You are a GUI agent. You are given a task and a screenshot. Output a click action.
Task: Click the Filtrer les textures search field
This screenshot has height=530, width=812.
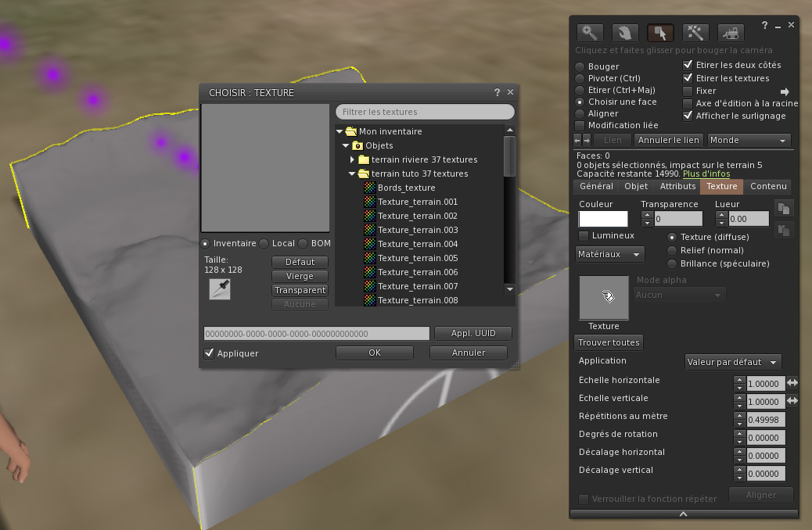click(425, 112)
